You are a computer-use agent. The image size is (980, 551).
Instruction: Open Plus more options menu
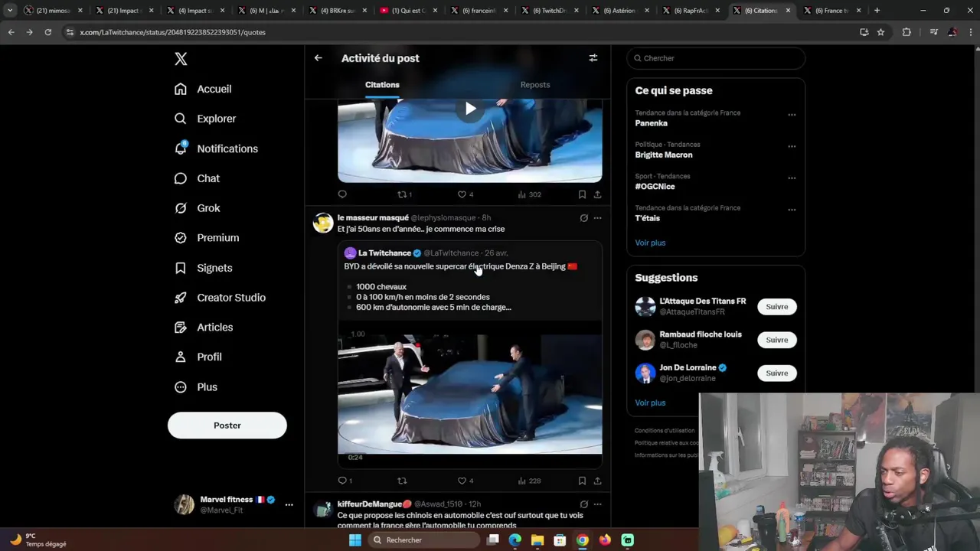(195, 387)
